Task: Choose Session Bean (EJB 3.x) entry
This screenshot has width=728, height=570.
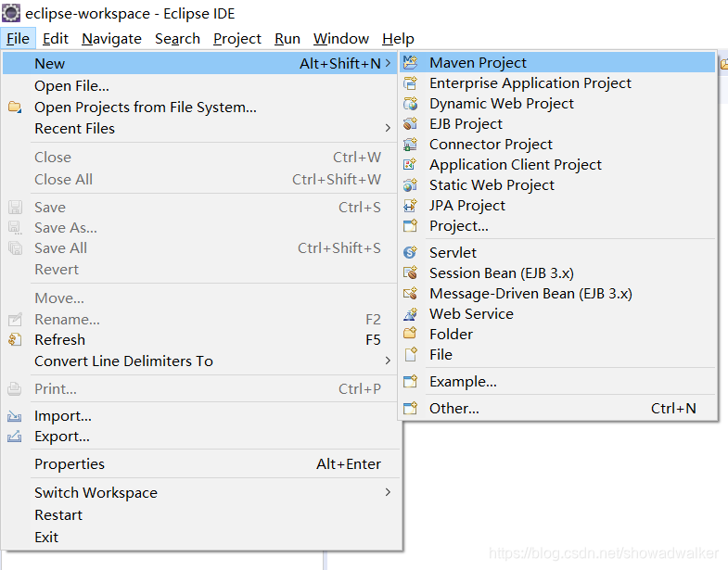Action: point(557,272)
